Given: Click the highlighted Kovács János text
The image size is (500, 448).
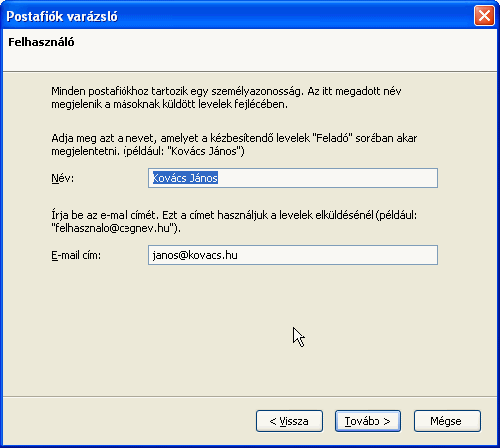Looking at the screenshot, I should (185, 178).
